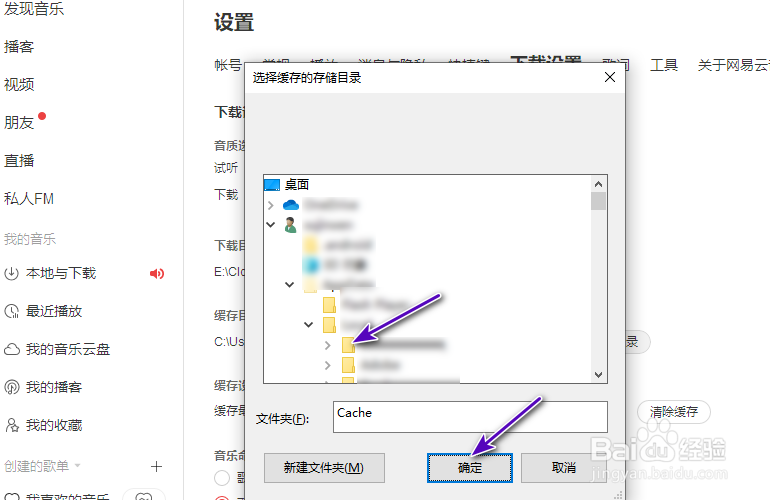
Task: Confirm with the 确定 button
Action: (470, 468)
